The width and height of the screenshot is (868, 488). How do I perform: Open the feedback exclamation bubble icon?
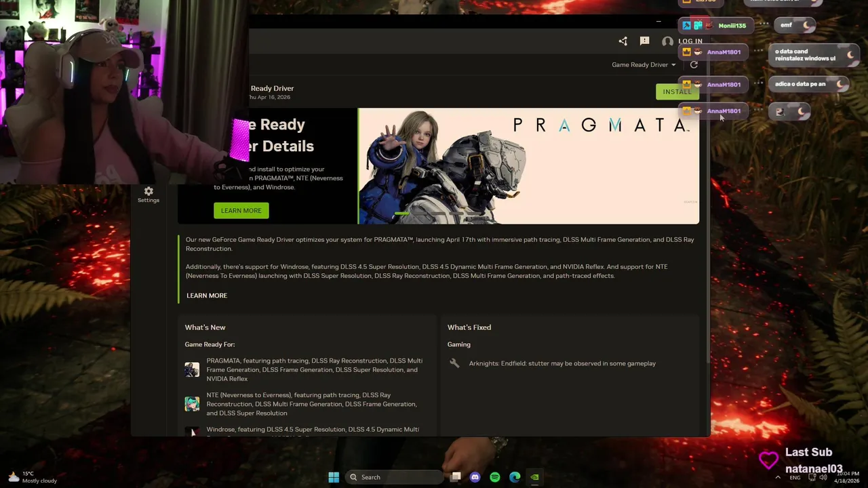point(644,41)
